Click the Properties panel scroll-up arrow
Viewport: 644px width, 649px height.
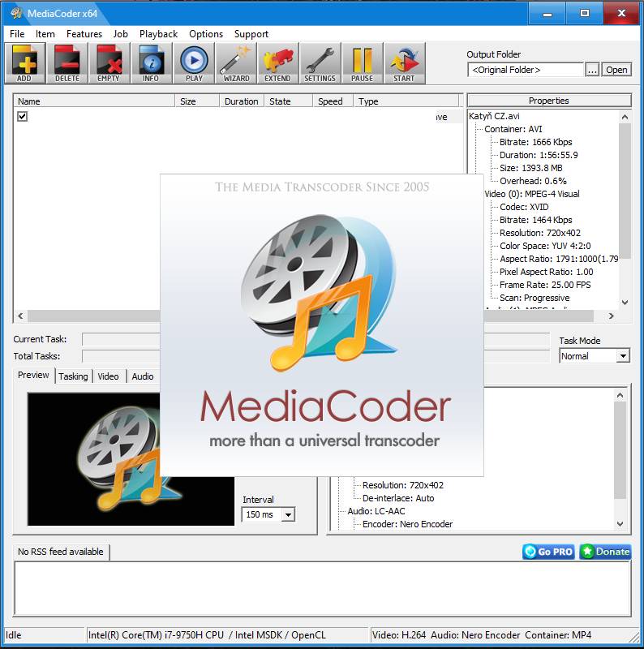(625, 117)
